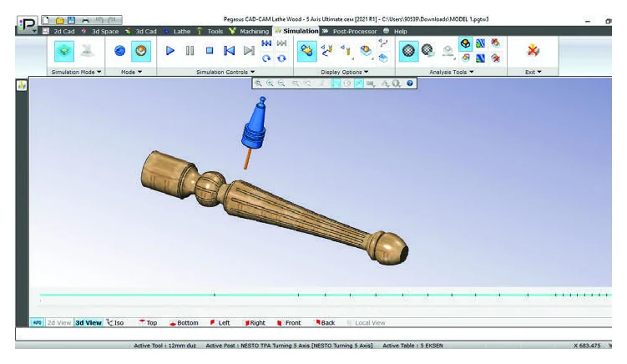The width and height of the screenshot is (627, 364).
Task: Click the double circular arrows loop icon
Action: 281,58
